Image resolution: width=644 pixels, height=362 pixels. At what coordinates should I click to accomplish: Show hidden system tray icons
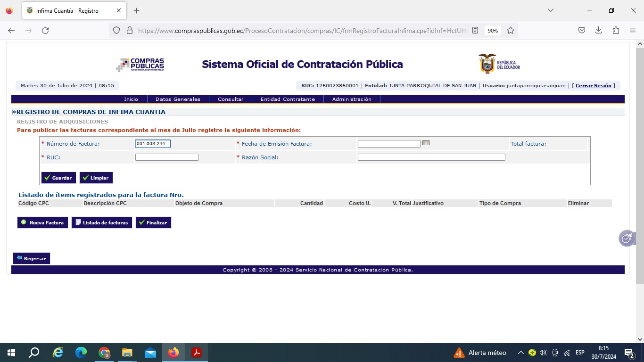click(x=520, y=353)
